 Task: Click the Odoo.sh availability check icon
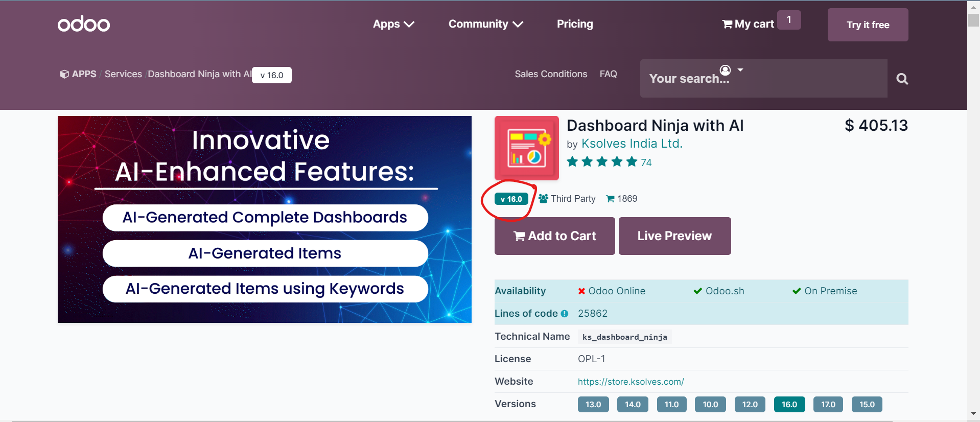pos(697,291)
